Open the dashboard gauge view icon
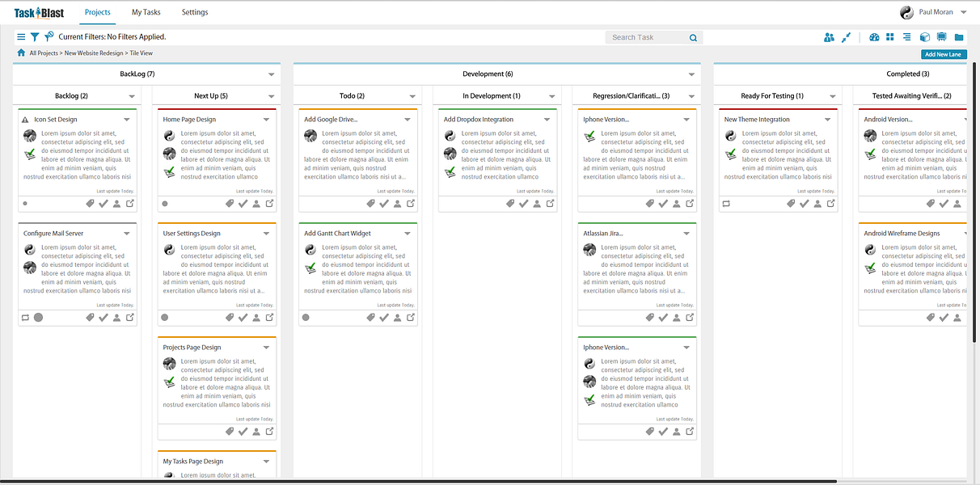The image size is (980, 485). click(x=874, y=37)
